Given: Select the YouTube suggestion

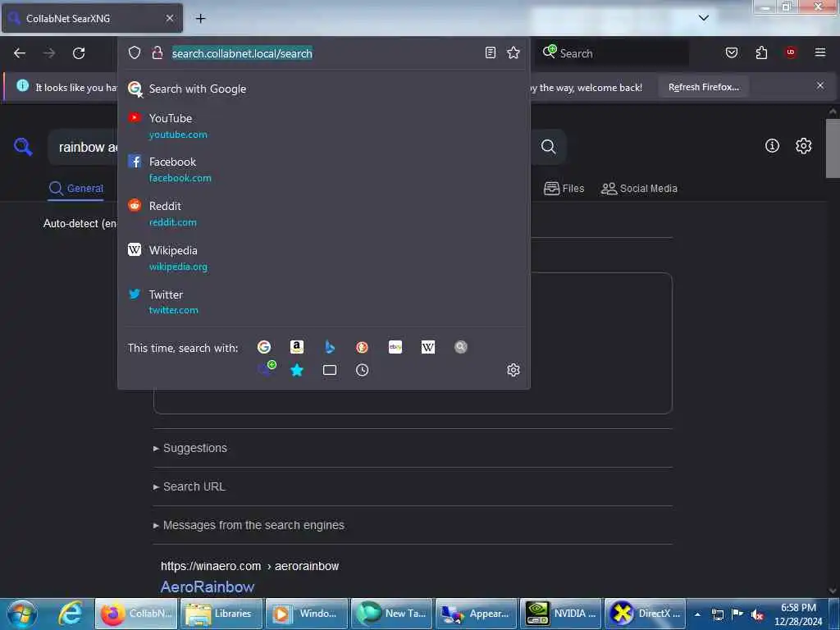Looking at the screenshot, I should click(323, 126).
